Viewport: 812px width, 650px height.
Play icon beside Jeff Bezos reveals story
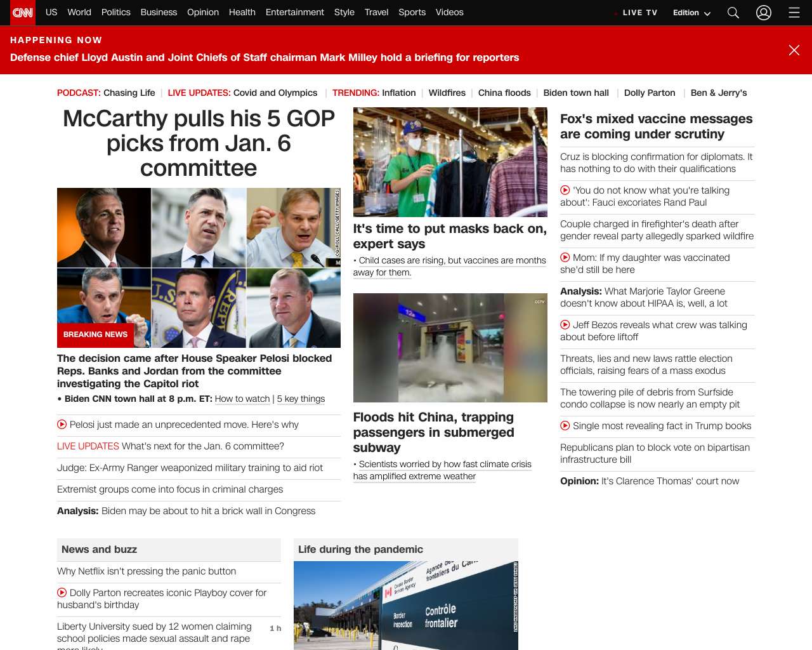click(565, 325)
